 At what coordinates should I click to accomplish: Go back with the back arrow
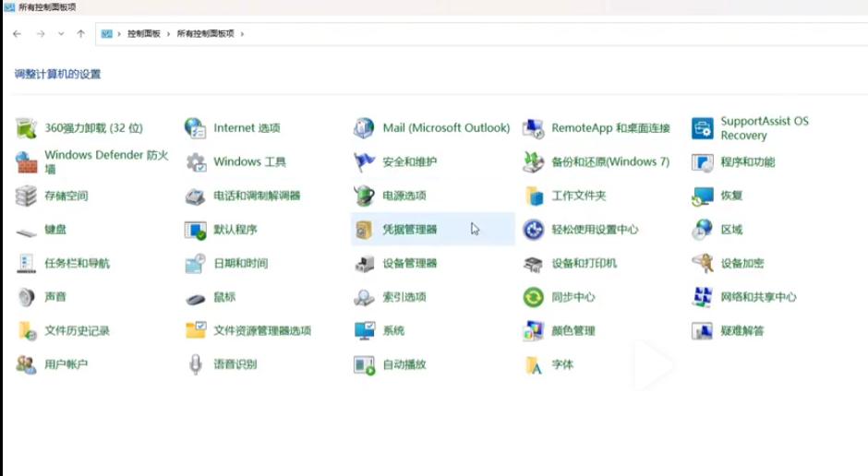[x=18, y=34]
